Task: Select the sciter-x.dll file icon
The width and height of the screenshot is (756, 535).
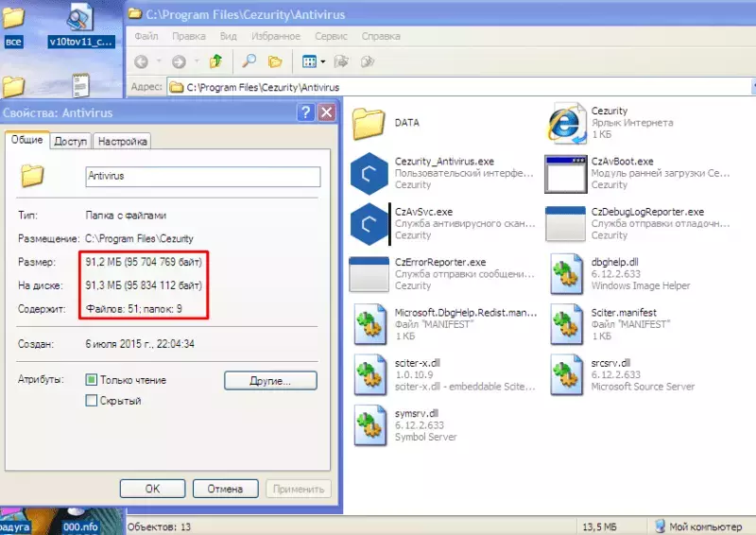Action: (369, 375)
